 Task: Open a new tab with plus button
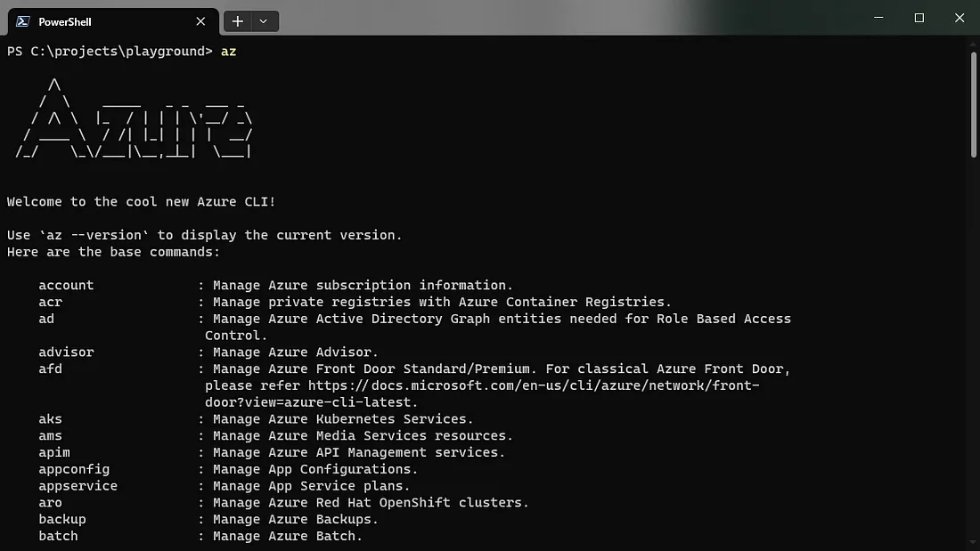point(238,21)
